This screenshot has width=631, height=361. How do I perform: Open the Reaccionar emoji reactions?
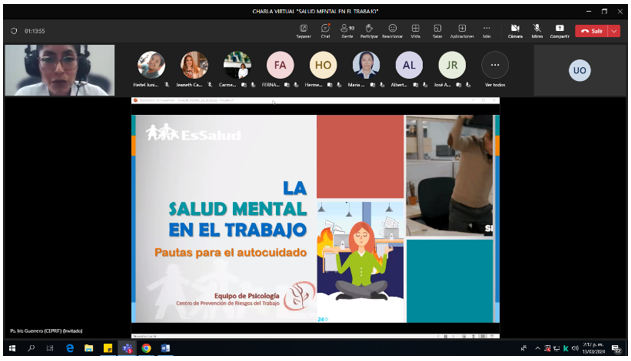point(392,31)
